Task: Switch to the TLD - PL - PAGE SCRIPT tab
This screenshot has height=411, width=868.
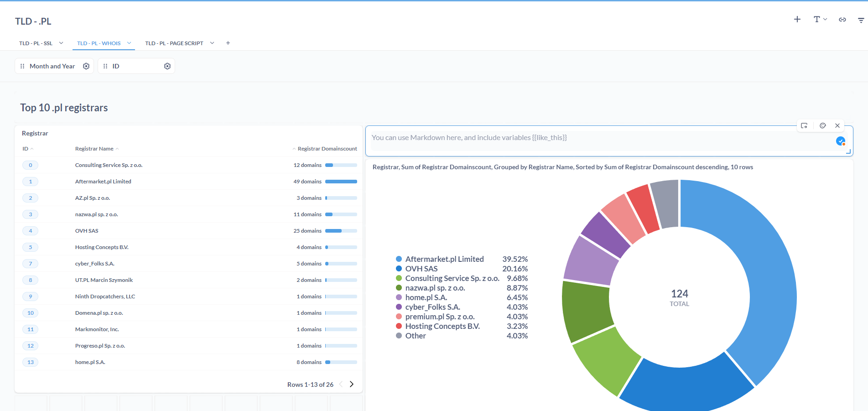Action: [174, 43]
